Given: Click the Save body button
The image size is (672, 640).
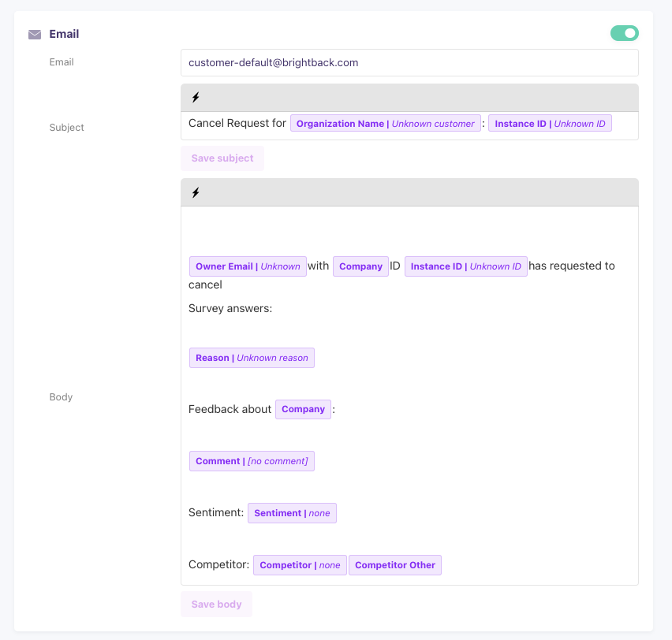Looking at the screenshot, I should (x=216, y=604).
